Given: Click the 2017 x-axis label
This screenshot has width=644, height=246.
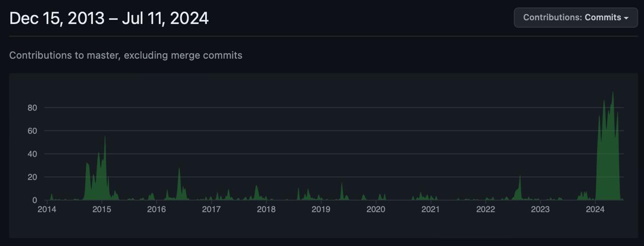Looking at the screenshot, I should tap(211, 209).
